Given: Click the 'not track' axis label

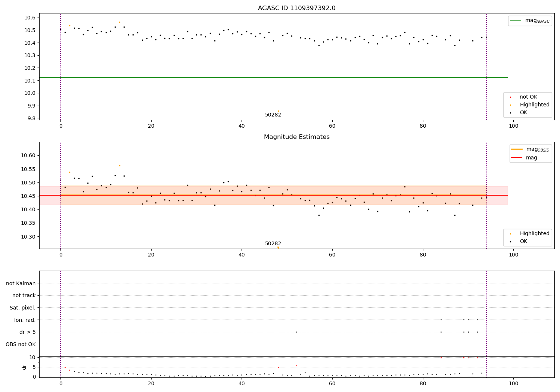Looking at the screenshot, I should (x=24, y=296).
